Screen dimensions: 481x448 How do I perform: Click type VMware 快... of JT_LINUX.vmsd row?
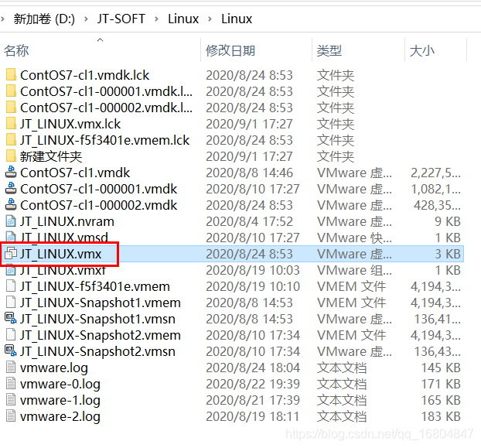354,238
